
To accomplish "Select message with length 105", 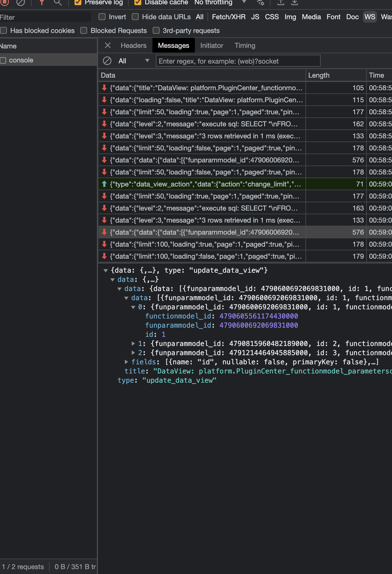I will click(245, 88).
